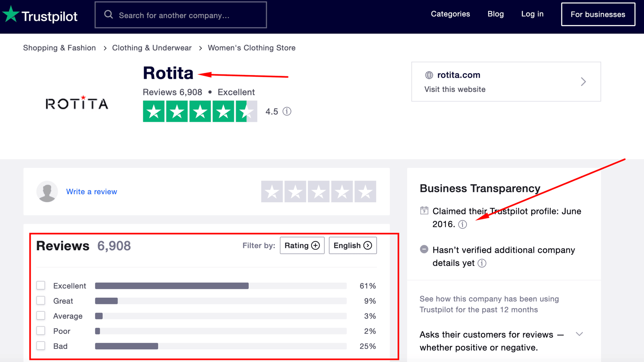Open the info tooltip beside the 4.5 rating

click(x=287, y=111)
